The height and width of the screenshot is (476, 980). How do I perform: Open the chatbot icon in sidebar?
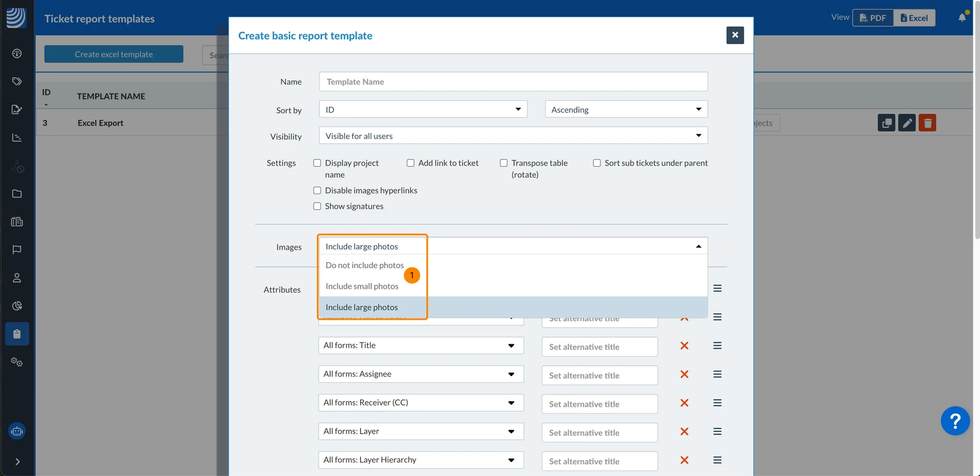click(x=17, y=431)
